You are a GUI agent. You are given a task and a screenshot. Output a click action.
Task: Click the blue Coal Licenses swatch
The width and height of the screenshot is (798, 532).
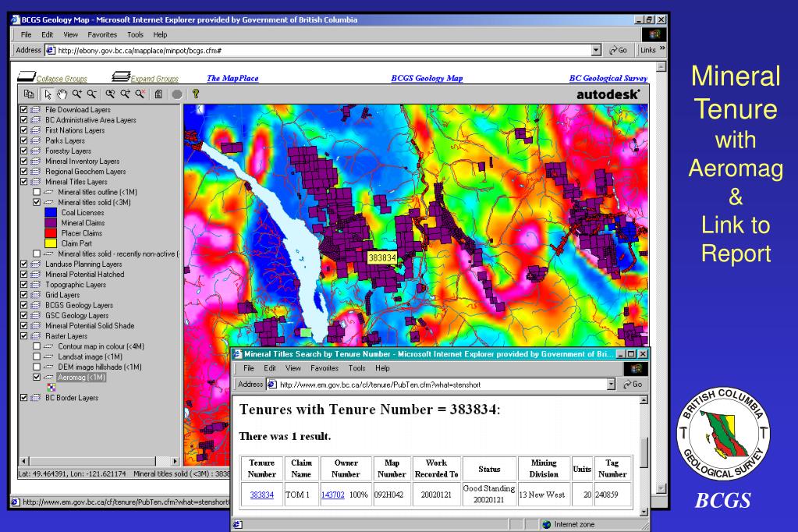click(x=51, y=213)
